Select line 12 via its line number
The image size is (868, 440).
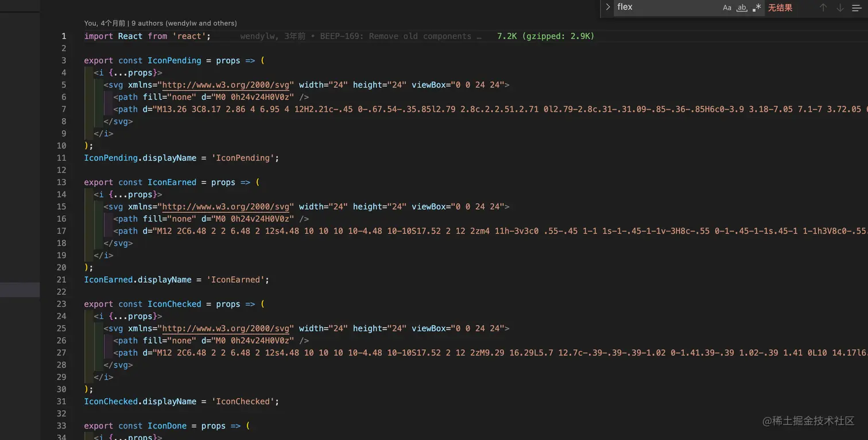[61, 170]
